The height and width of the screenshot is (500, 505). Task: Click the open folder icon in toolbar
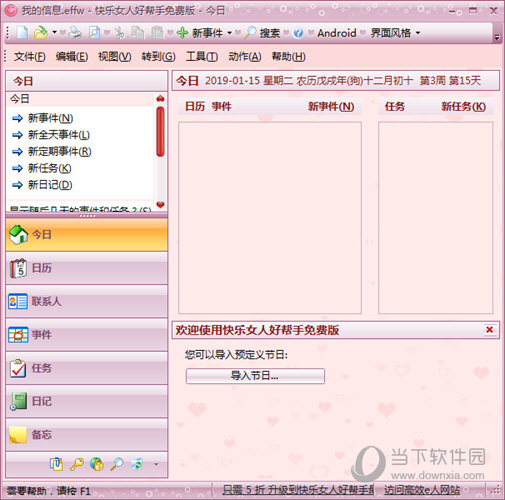[40, 33]
